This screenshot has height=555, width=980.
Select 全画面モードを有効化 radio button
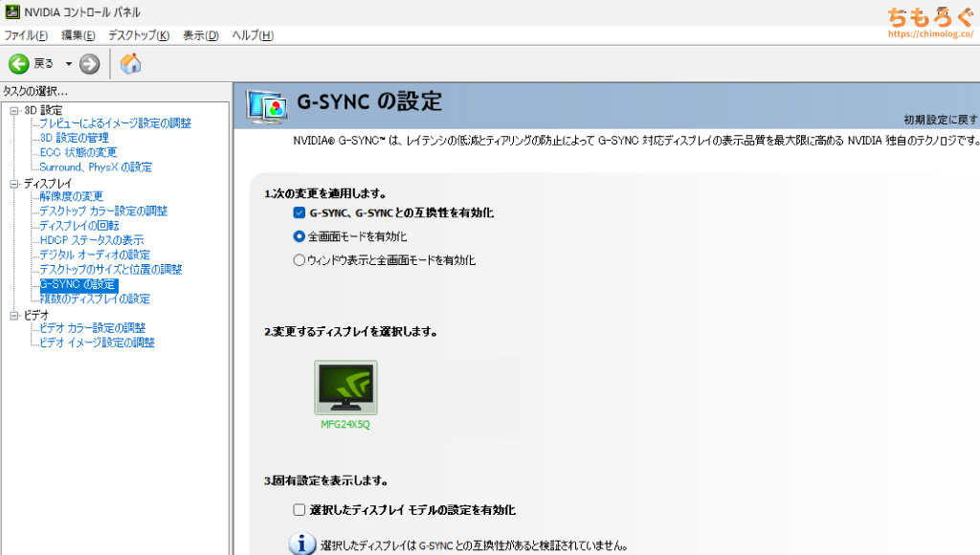click(299, 236)
